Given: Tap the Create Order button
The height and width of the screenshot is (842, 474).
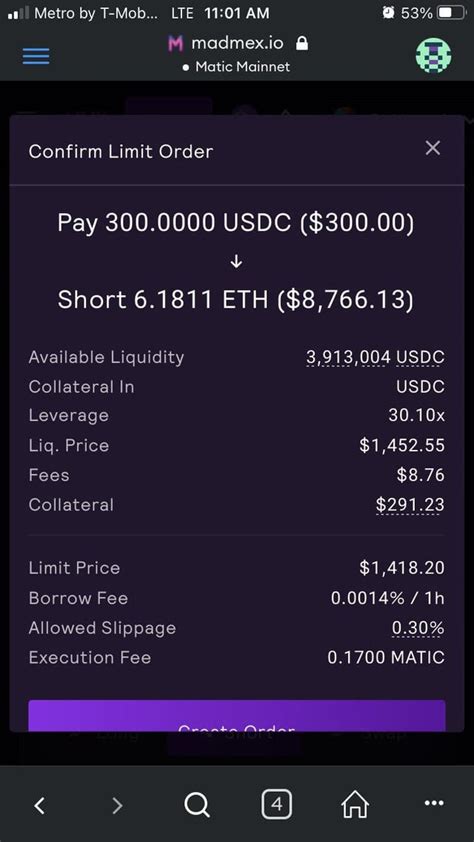Looking at the screenshot, I should [237, 715].
